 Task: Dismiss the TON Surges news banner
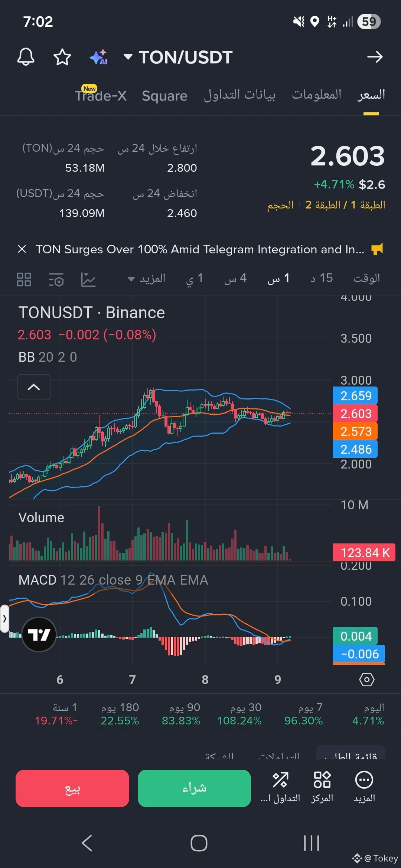pyautogui.click(x=22, y=249)
